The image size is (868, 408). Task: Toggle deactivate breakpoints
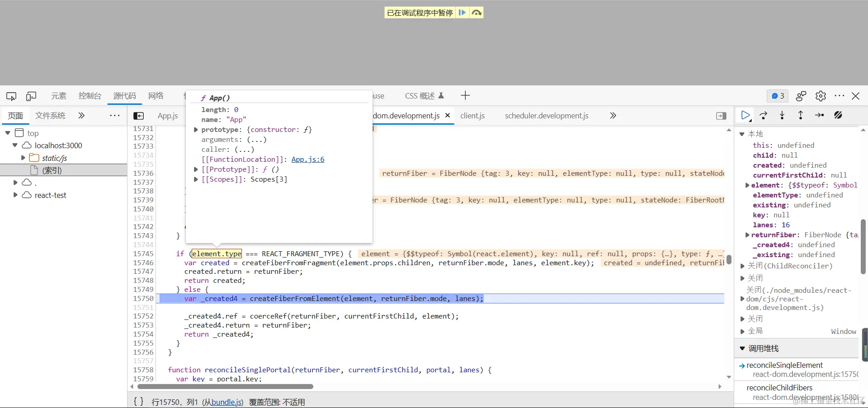[x=838, y=115]
